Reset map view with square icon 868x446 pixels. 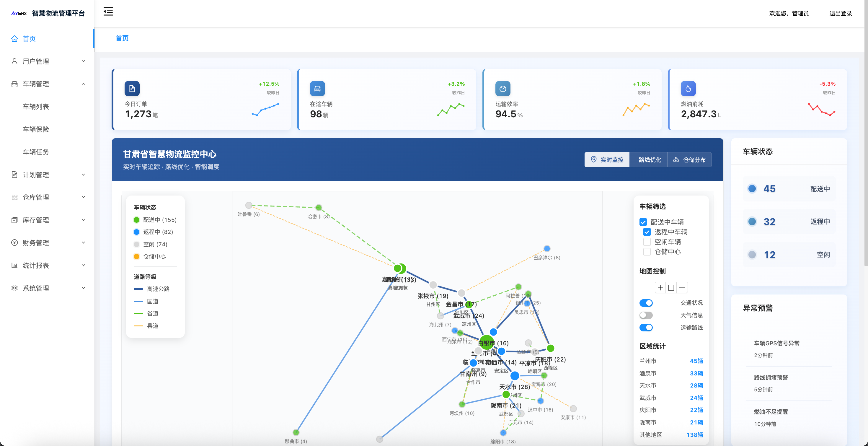point(671,288)
